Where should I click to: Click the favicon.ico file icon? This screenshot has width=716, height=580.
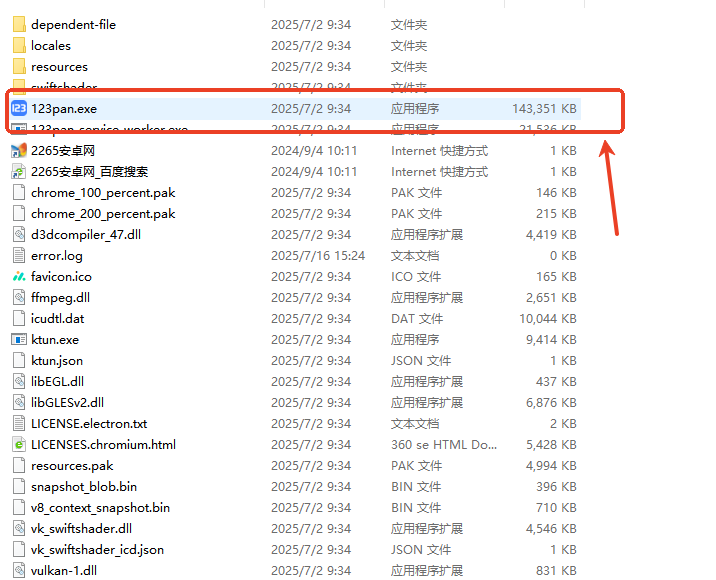tap(19, 277)
